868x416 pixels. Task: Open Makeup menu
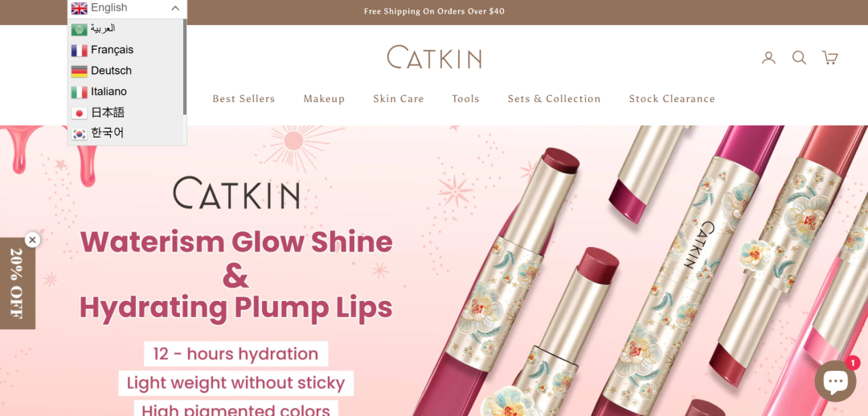324,99
